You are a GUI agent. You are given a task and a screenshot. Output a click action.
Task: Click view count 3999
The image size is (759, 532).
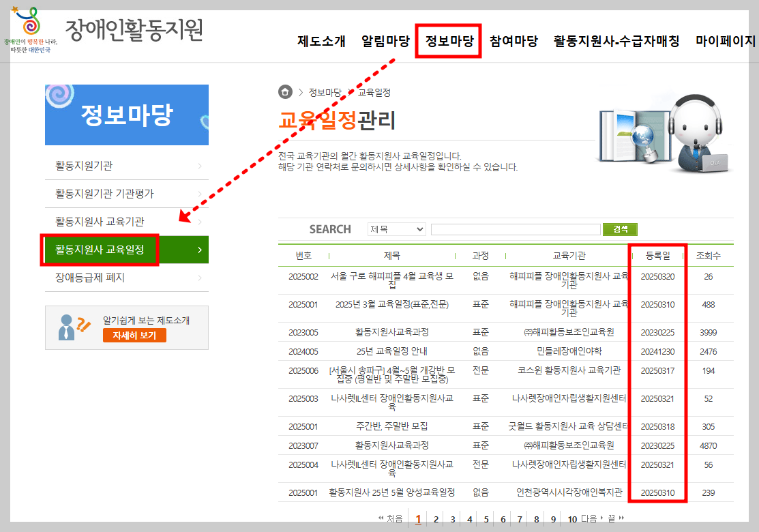coord(708,333)
